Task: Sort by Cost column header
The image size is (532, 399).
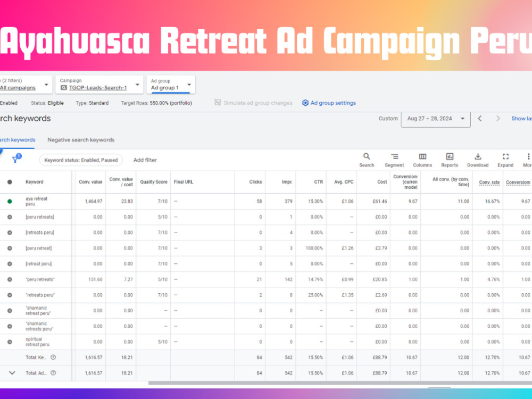Action: [382, 182]
